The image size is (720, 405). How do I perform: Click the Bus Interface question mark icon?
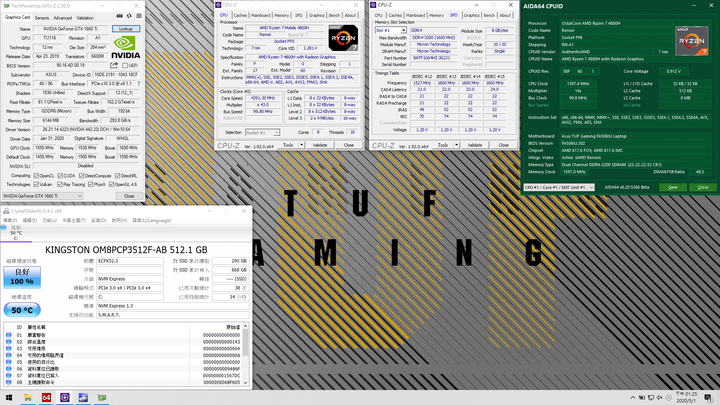point(139,84)
